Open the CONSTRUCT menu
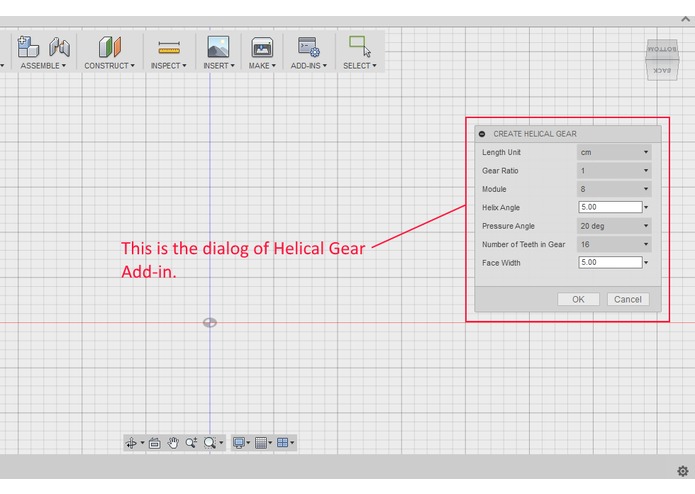The height and width of the screenshot is (494, 695). (x=109, y=66)
